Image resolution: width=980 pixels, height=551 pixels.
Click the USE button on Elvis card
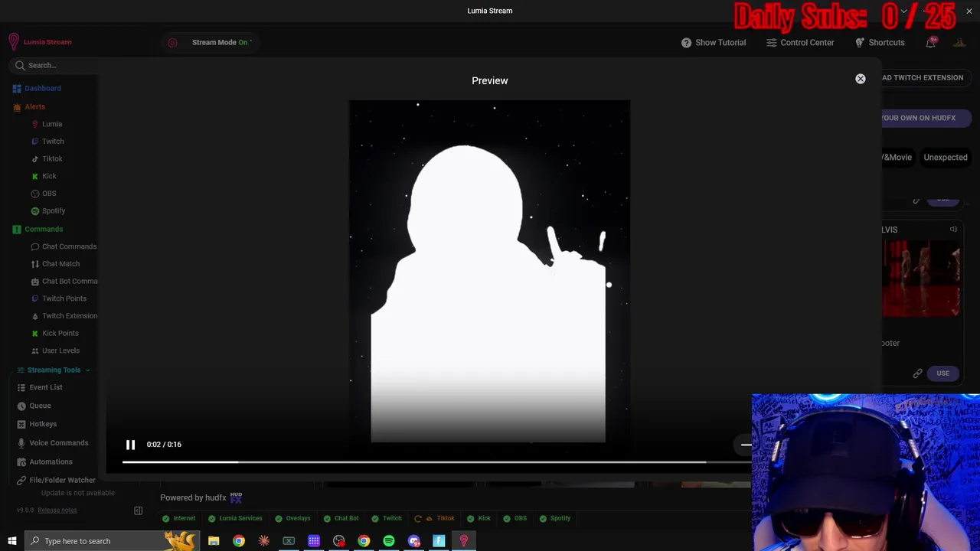click(942, 373)
